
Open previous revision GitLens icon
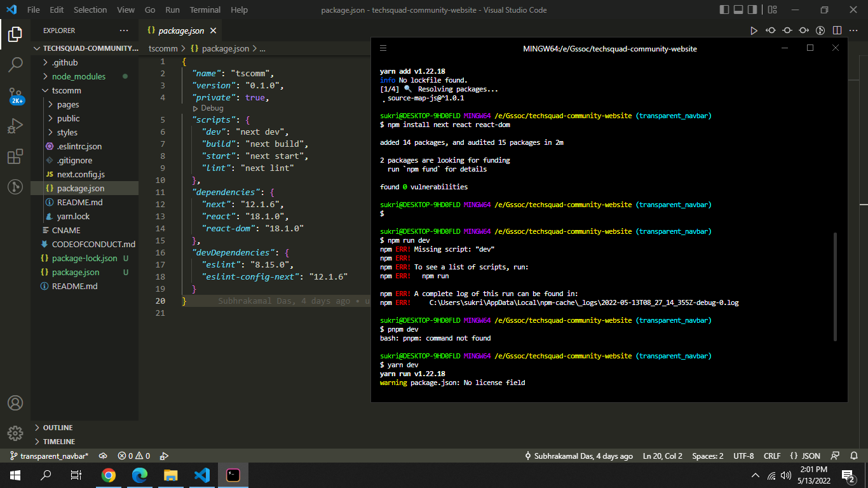[771, 30]
